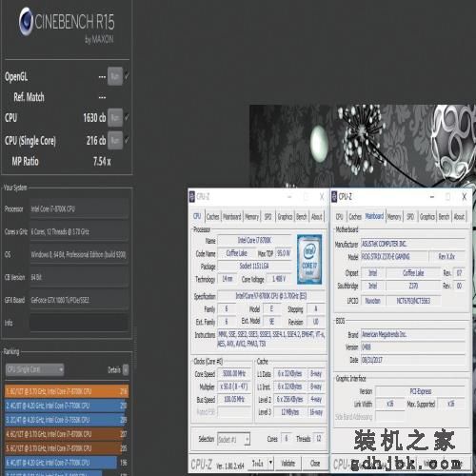Select CPU tab in right CPU-Z window
476x476 pixels.
tap(339, 217)
